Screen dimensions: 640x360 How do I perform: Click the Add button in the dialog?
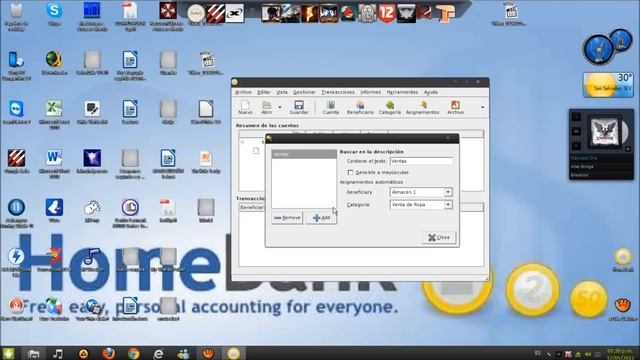coord(321,218)
